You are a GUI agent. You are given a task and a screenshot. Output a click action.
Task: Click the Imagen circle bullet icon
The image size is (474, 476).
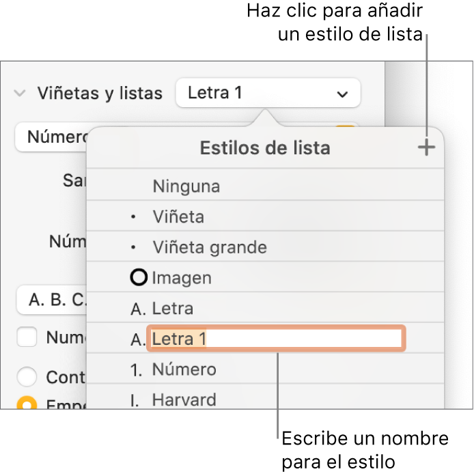139,277
